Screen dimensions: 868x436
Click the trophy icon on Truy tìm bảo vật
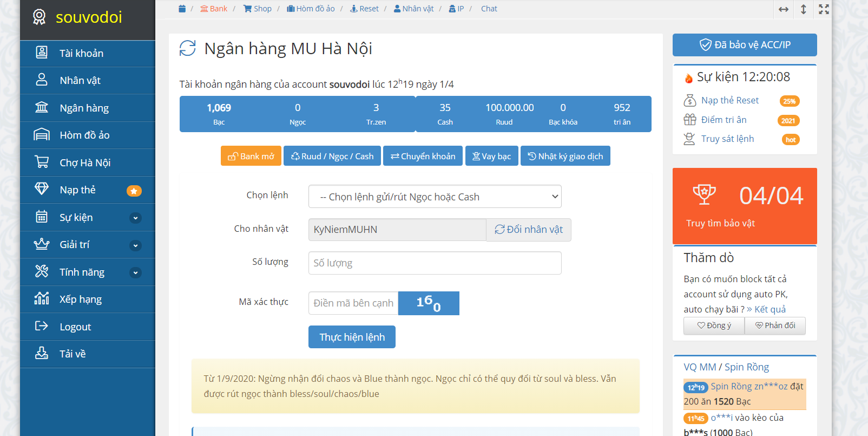click(704, 194)
